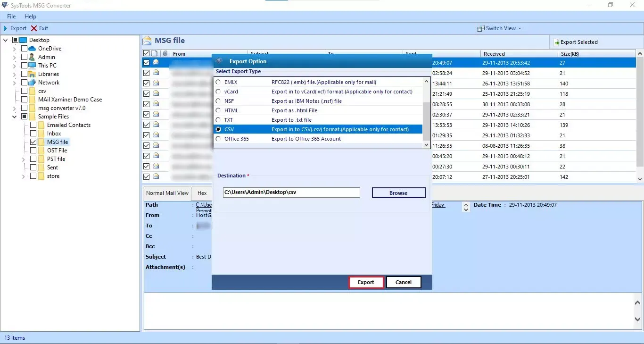Click mail envelope icon in 30-11-2013 08:33:08 row
644x344 pixels.
point(156,104)
